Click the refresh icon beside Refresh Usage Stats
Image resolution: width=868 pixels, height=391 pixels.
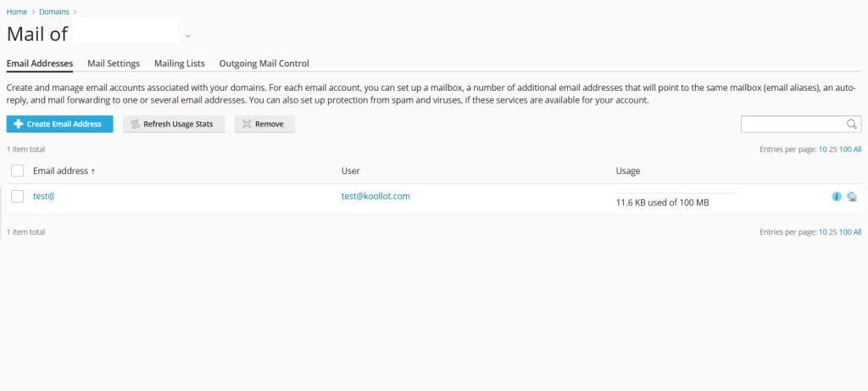pyautogui.click(x=134, y=125)
